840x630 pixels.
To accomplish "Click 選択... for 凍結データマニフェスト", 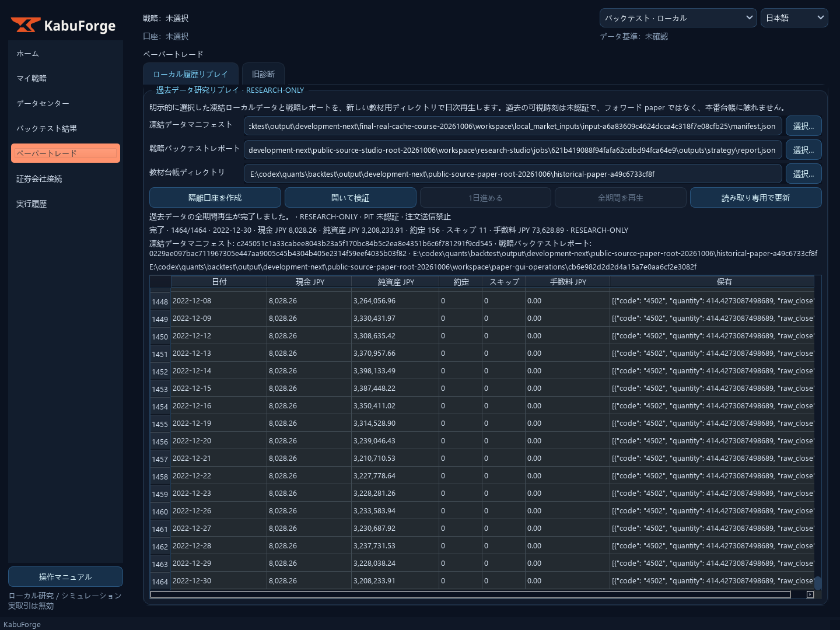I will [x=803, y=126].
